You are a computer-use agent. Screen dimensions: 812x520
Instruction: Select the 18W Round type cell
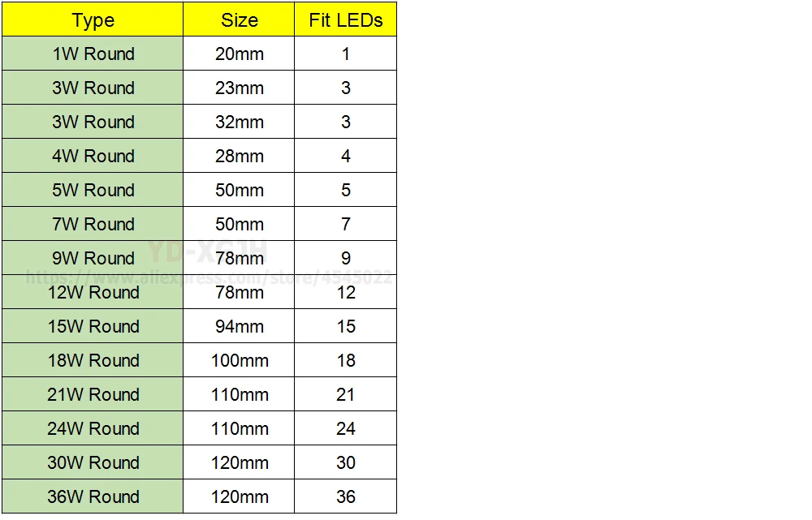(x=93, y=361)
